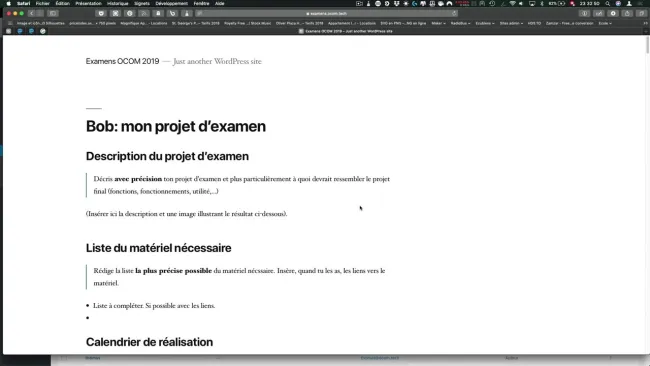Screen dimensions: 650x366
Task: Show all tabs overview icon
Action: point(641,13)
